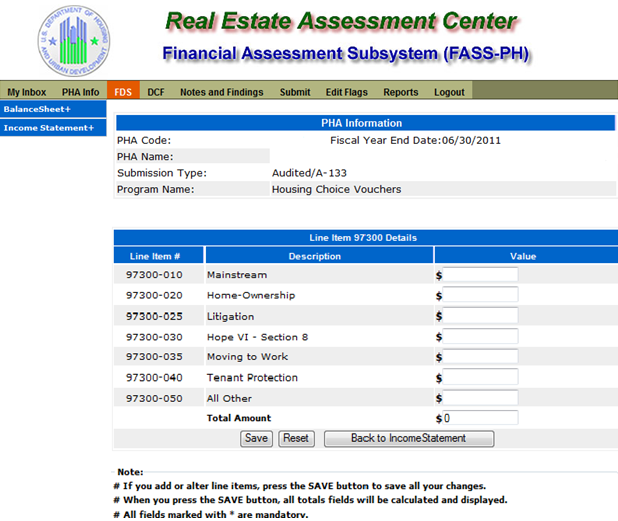Open the My Inbox menu item

coord(27,92)
